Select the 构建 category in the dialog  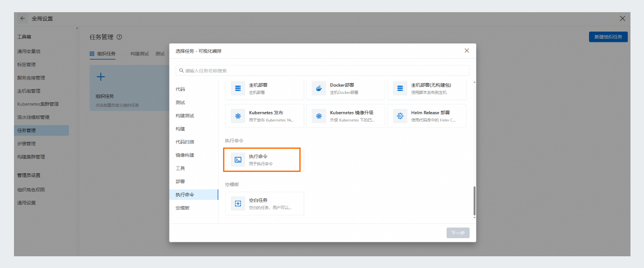tap(194, 129)
